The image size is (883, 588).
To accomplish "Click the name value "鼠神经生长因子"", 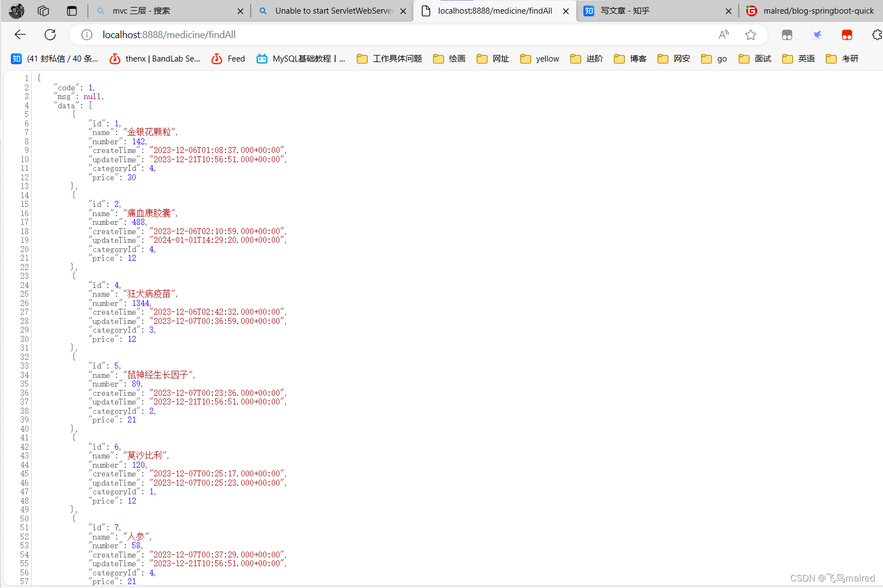I will click(158, 375).
